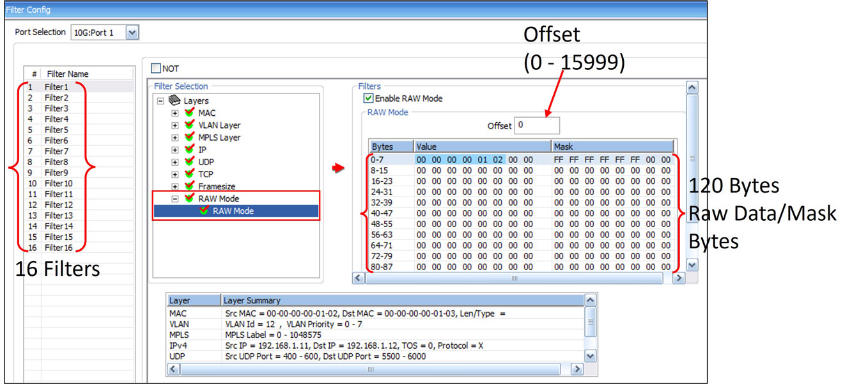The height and width of the screenshot is (384, 868).
Task: Expand the Framesize node
Action: (175, 186)
